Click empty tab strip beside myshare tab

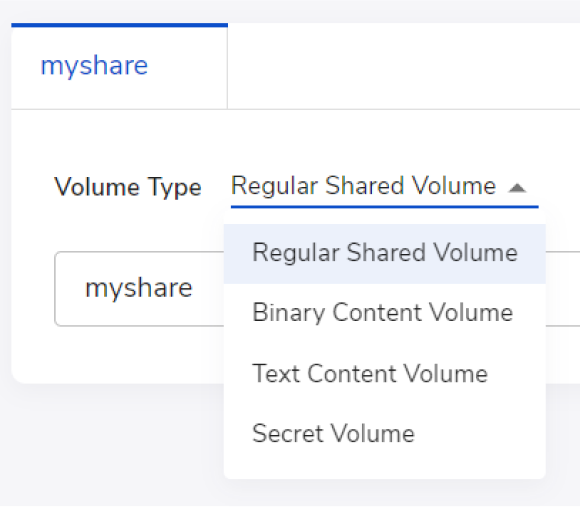(404, 66)
